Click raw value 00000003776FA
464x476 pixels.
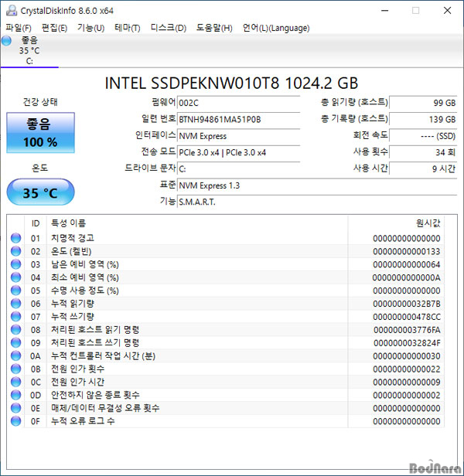coord(407,330)
